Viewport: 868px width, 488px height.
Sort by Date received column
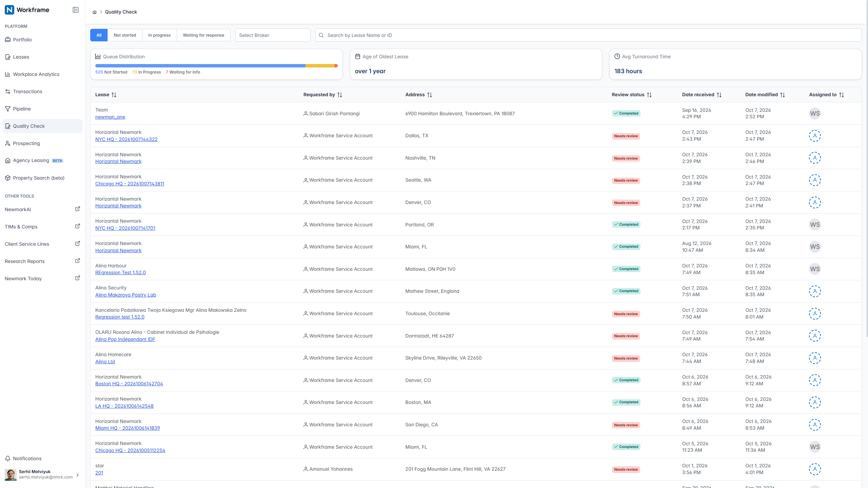tap(719, 95)
